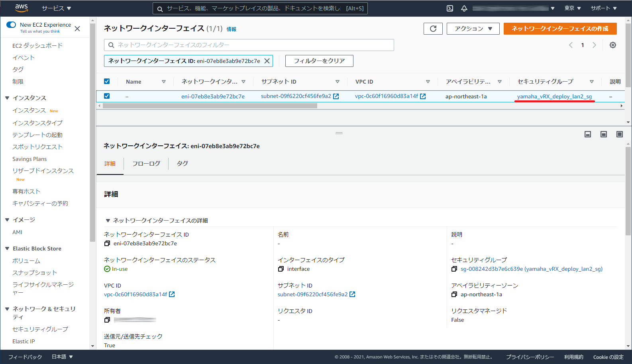The image size is (632, 364).
Task: Open VPC ID external link icon in details
Action: point(172,294)
